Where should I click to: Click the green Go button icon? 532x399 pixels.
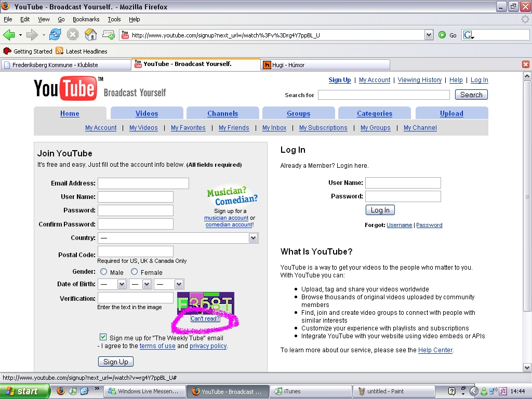[442, 35]
